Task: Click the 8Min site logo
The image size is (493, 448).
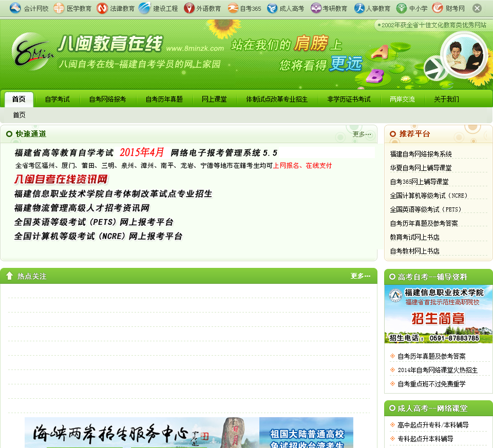Action: coord(32,51)
